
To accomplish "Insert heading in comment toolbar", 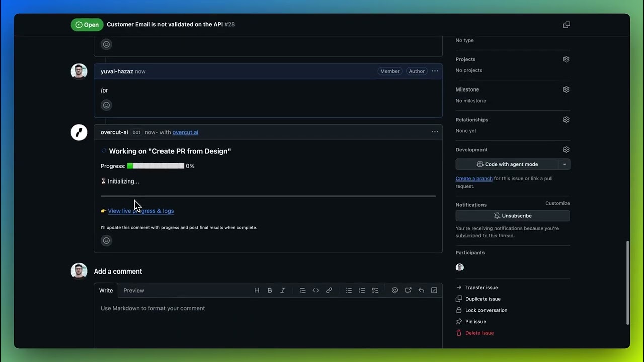I will (x=257, y=290).
